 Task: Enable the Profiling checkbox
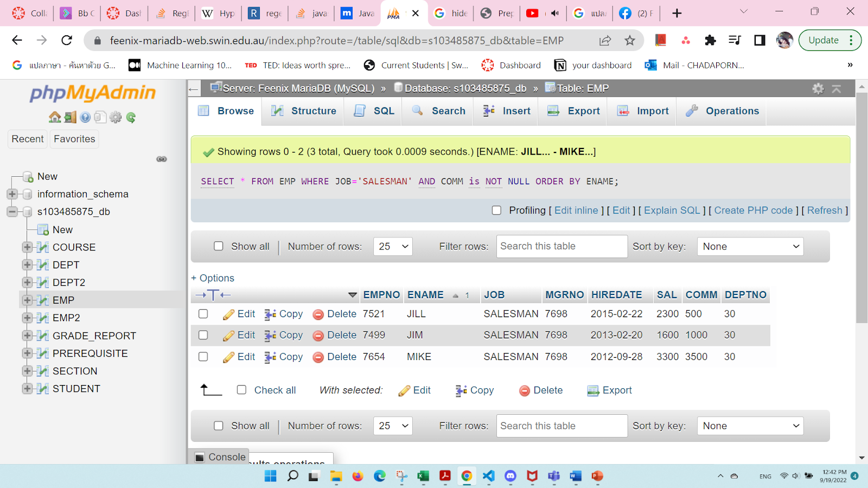pos(496,210)
